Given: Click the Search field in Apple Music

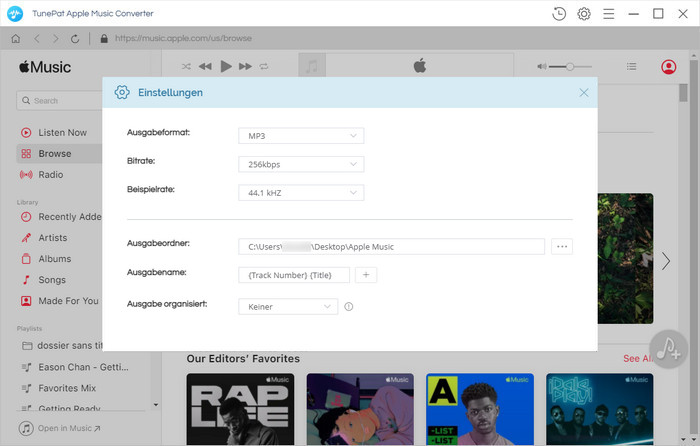Looking at the screenshot, I should (60, 101).
